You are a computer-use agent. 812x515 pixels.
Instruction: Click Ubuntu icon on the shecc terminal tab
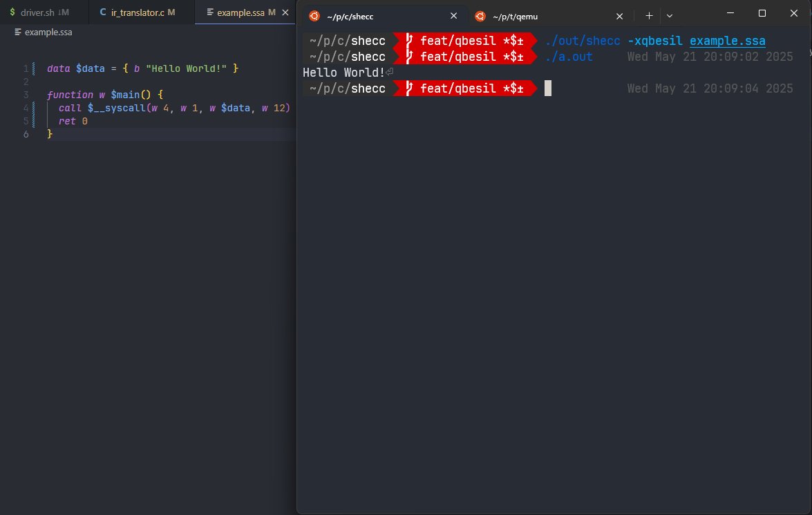coord(314,16)
